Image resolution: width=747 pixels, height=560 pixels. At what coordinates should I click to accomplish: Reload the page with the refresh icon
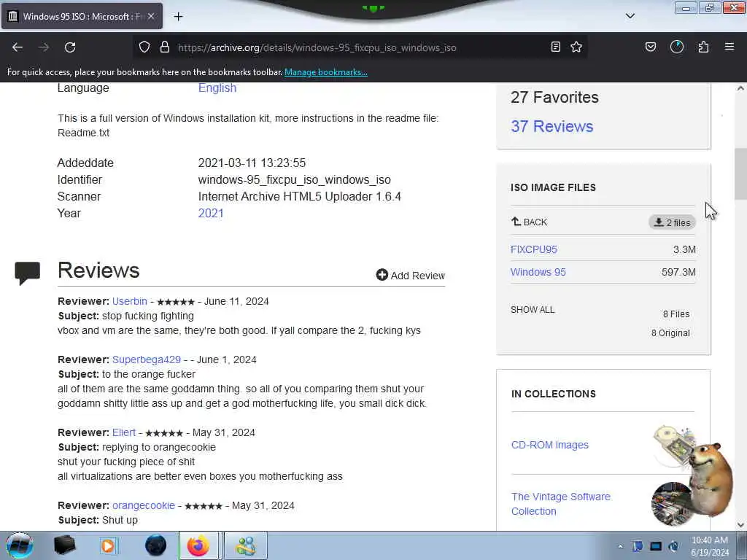[x=70, y=47]
